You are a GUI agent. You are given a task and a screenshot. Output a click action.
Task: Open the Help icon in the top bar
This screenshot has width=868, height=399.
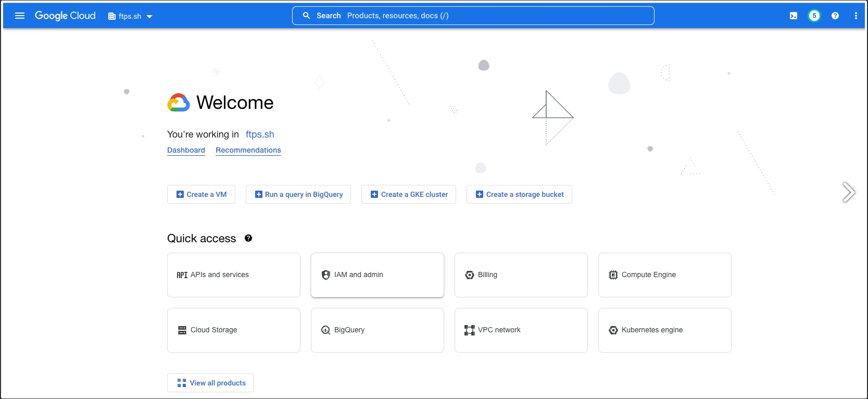[835, 16]
